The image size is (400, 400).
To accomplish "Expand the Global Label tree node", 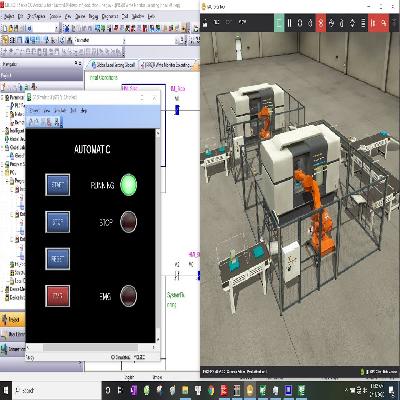I will (x=3, y=147).
